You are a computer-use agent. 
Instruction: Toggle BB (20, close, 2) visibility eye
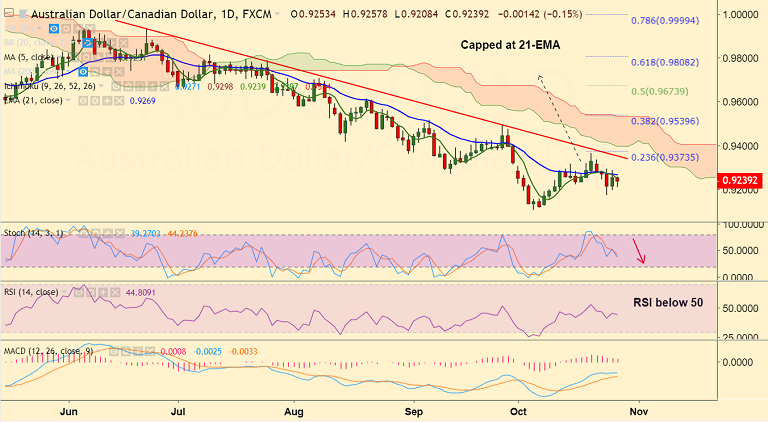[88, 43]
